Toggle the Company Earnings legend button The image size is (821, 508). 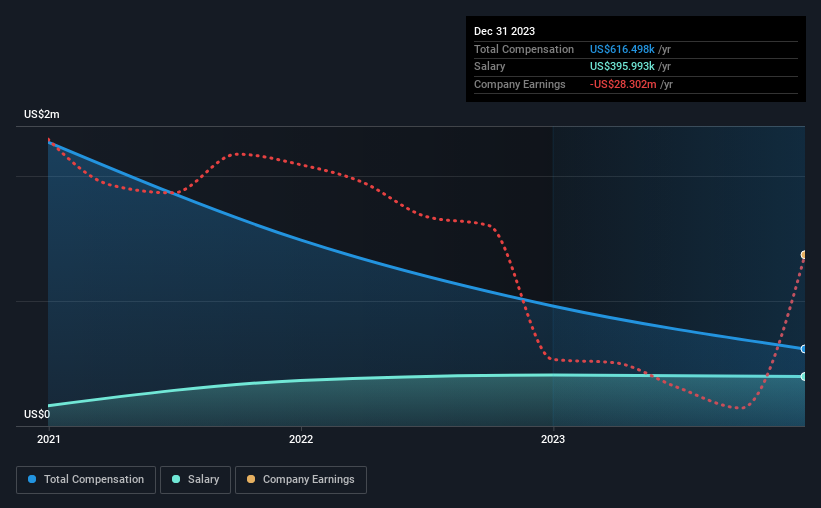pos(301,480)
